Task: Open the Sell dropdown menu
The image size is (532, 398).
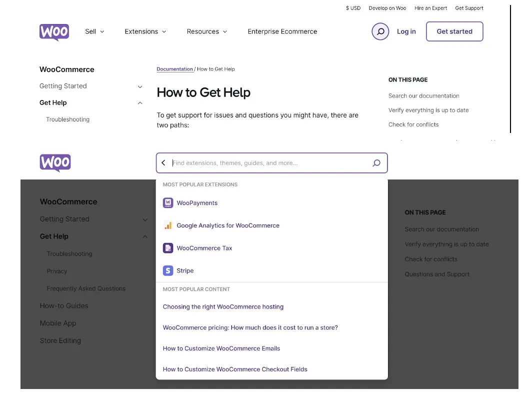Action: tap(94, 31)
